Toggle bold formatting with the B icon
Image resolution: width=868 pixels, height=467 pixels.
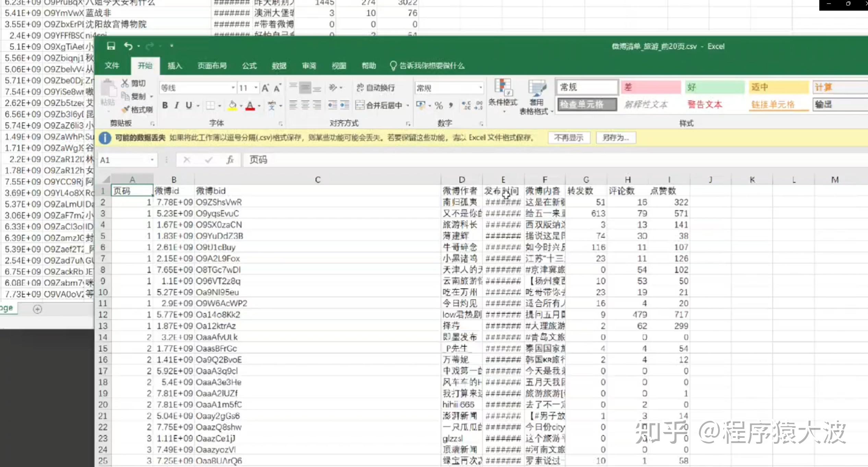tap(164, 106)
